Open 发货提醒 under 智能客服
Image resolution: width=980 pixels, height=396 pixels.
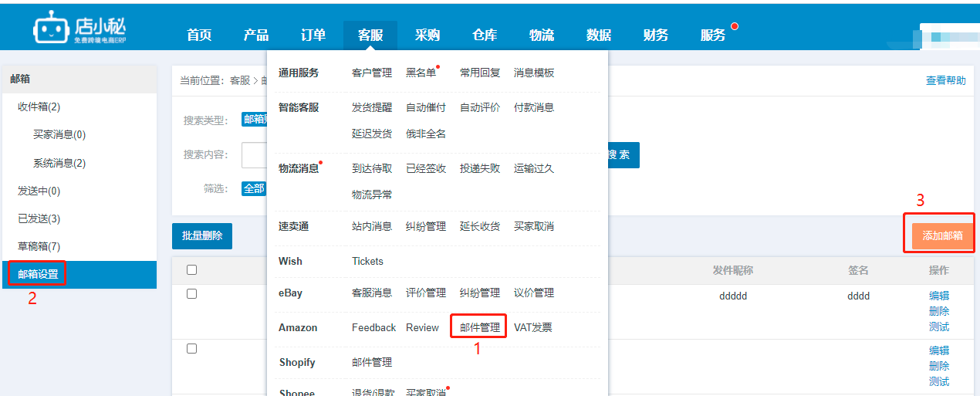[372, 107]
